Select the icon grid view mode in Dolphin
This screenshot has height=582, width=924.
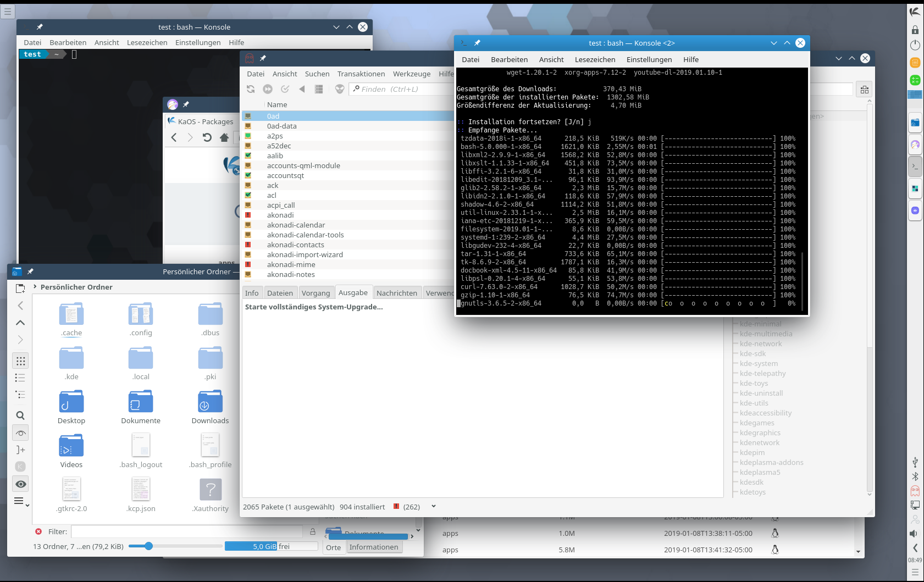(20, 361)
